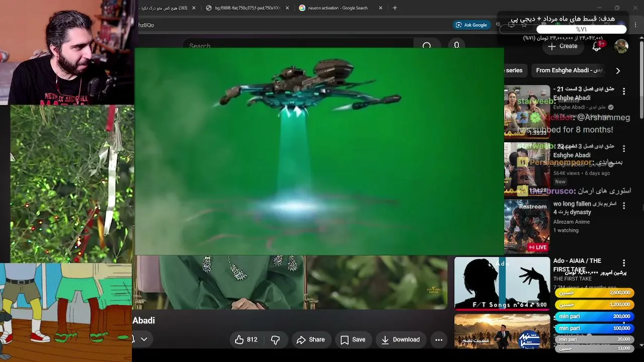Close the neuron activation Google Search tab

click(x=381, y=8)
